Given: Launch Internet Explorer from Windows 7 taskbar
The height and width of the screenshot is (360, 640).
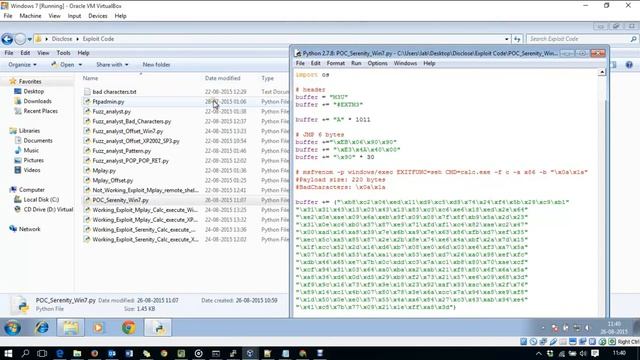Looking at the screenshot, I should pos(42,328).
